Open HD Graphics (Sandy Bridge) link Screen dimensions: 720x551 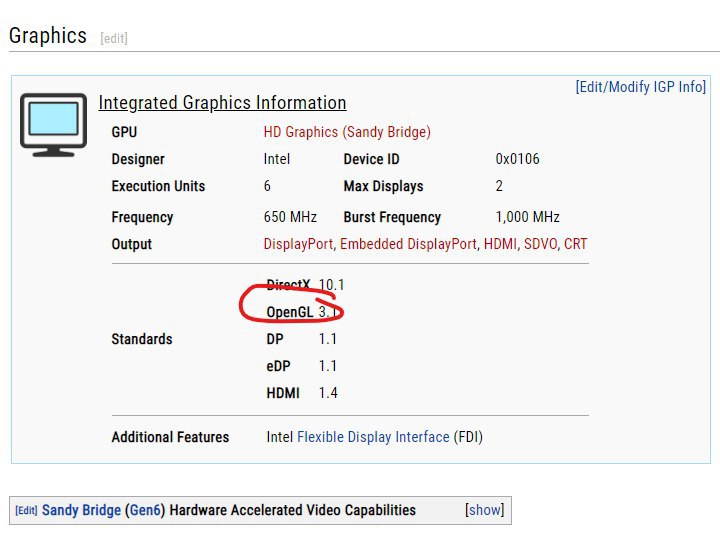(x=347, y=132)
